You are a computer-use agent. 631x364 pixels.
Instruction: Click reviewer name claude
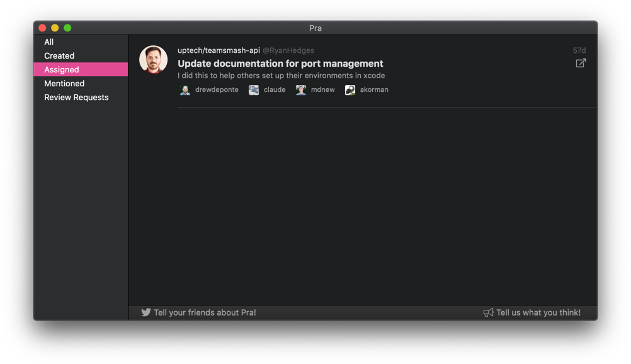pyautogui.click(x=275, y=90)
